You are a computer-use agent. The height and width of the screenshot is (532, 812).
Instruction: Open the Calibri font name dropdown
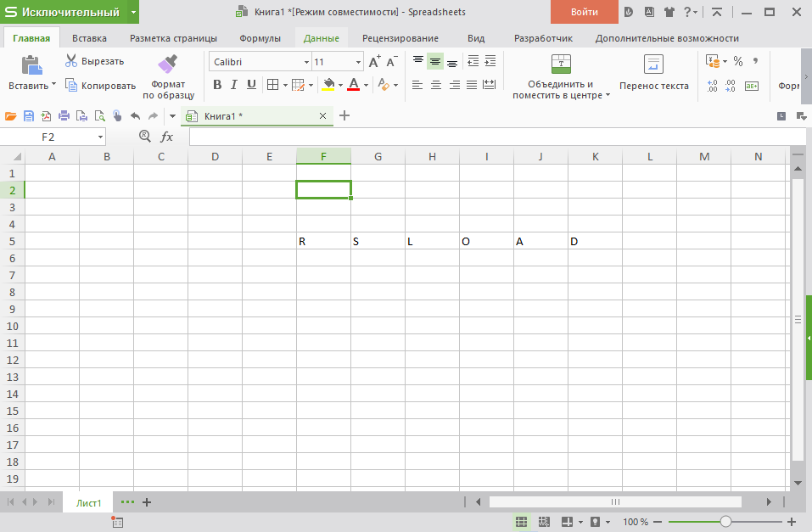coord(306,62)
